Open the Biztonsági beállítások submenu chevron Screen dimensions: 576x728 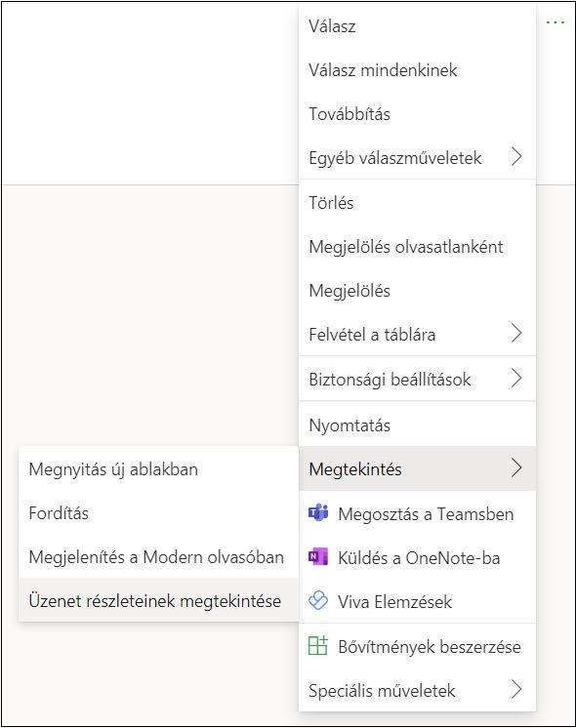(516, 378)
